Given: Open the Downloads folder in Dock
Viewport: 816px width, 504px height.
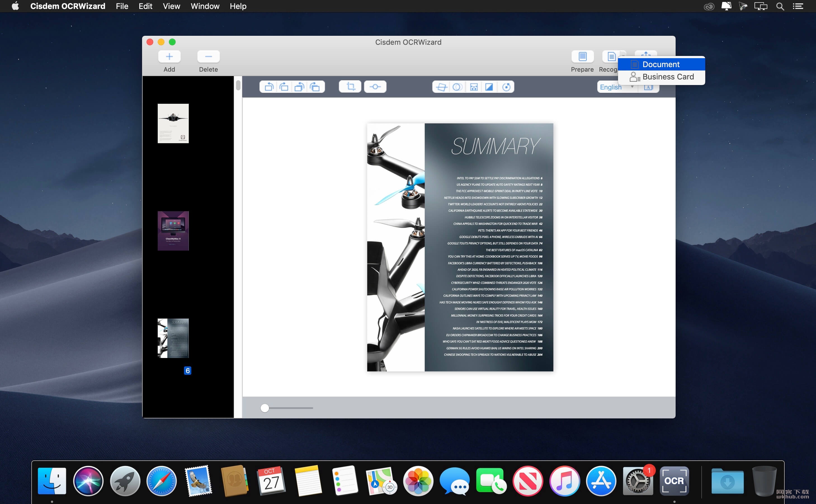Looking at the screenshot, I should click(x=727, y=481).
